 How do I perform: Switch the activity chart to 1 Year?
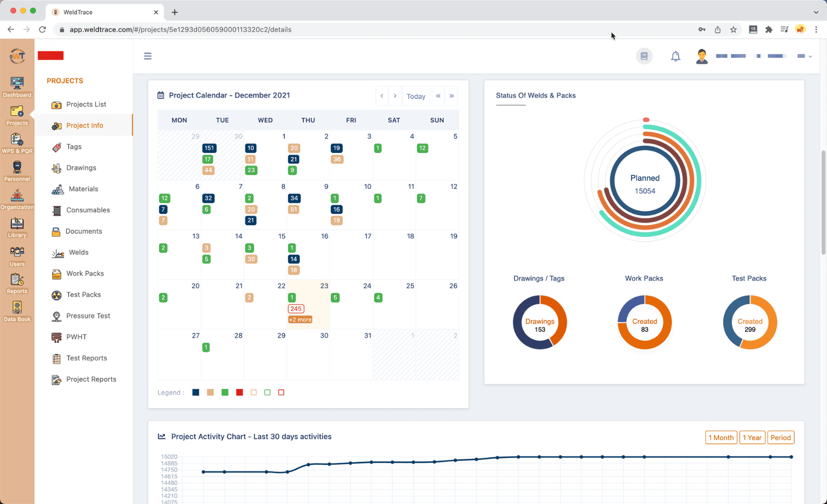[752, 437]
